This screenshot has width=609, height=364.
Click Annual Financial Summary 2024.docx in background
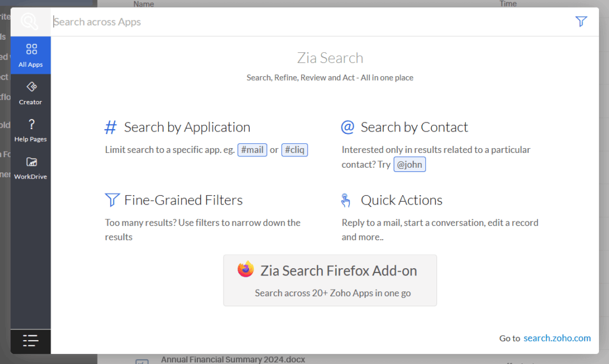[233, 359]
